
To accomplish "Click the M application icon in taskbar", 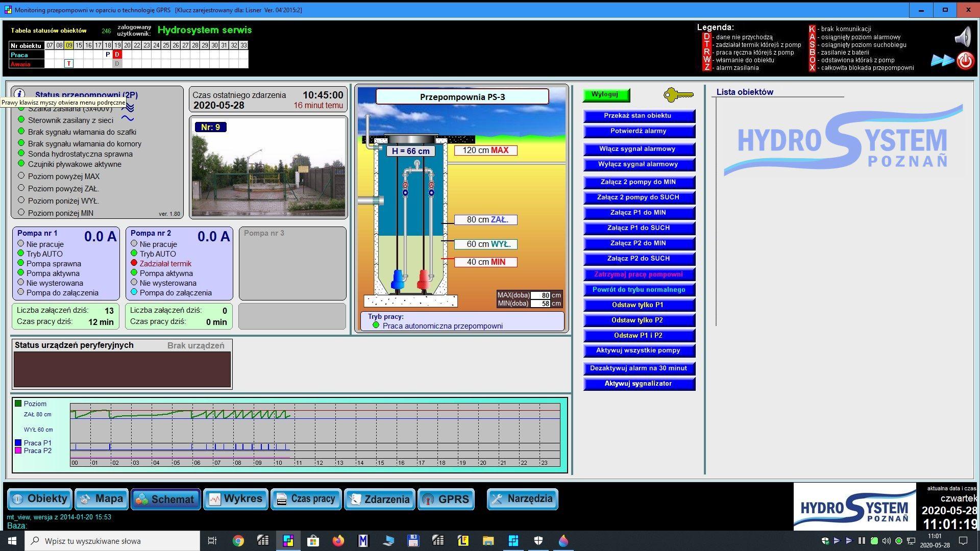I will click(x=363, y=541).
